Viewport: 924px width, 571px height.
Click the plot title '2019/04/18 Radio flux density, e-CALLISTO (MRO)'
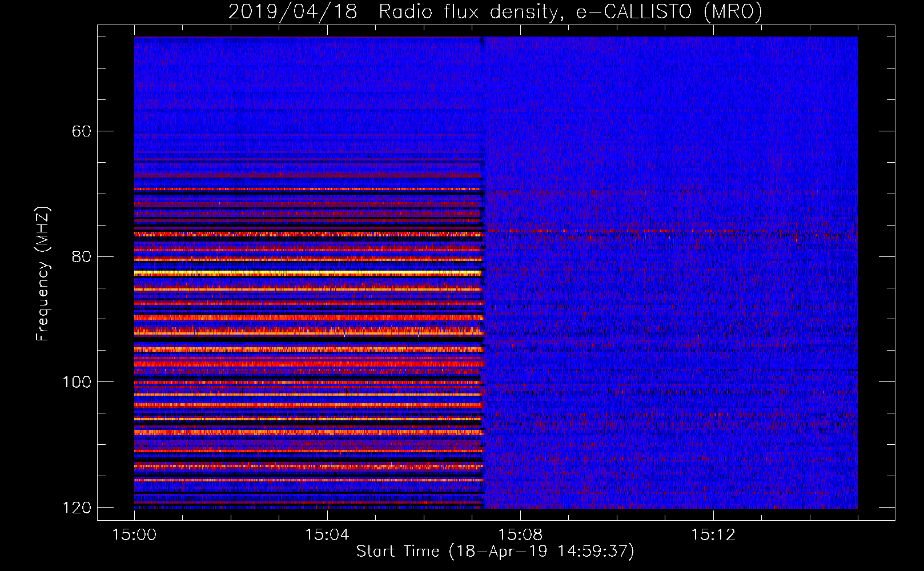(495, 11)
